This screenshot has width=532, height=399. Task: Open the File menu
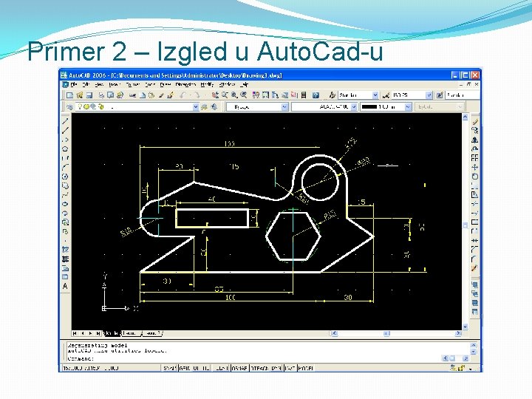pyautogui.click(x=74, y=84)
